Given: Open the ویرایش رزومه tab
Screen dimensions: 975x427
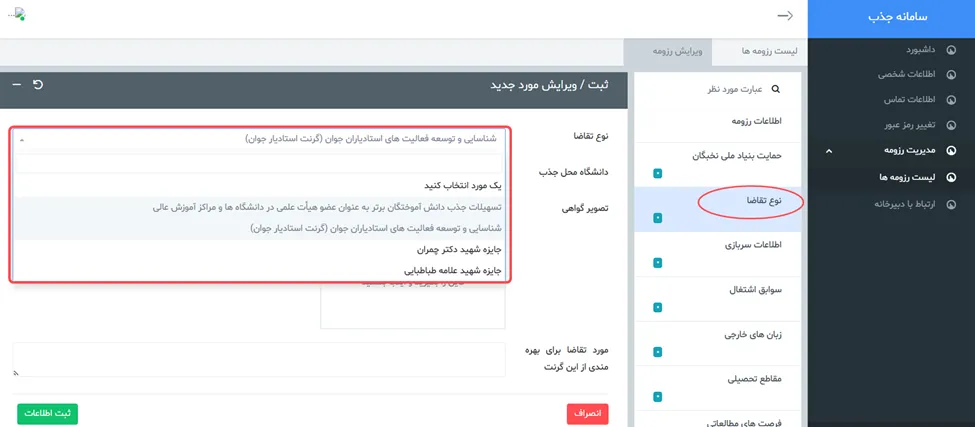Looking at the screenshot, I should click(x=678, y=51).
